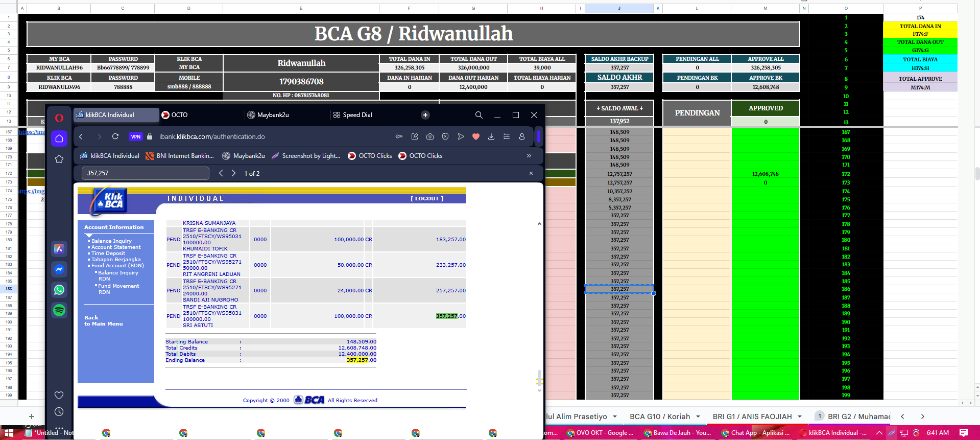Show more bookmarks chevron

(529, 156)
